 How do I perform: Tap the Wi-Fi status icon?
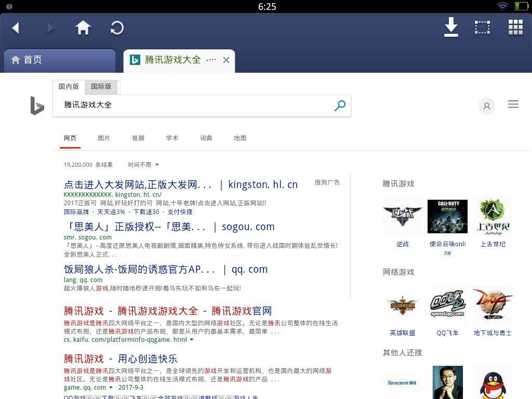(502, 6)
